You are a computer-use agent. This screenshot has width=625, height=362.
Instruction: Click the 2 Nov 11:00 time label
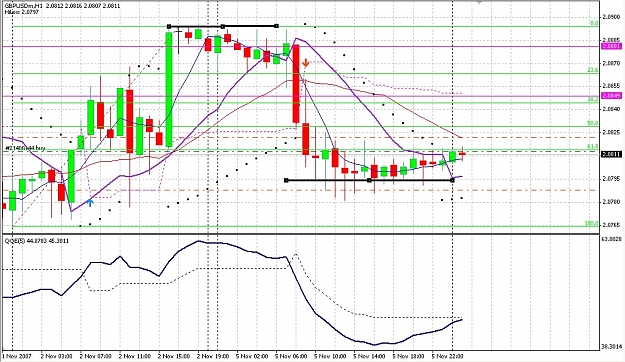[x=134, y=356]
